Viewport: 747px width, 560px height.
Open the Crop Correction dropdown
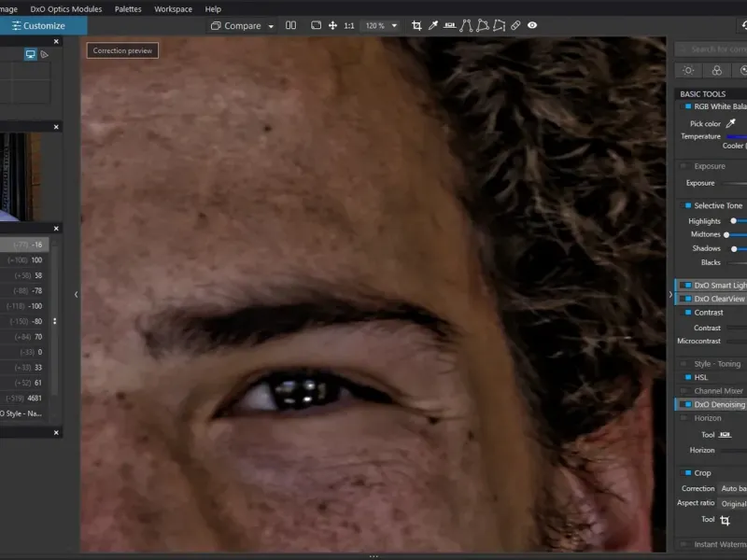(x=733, y=488)
